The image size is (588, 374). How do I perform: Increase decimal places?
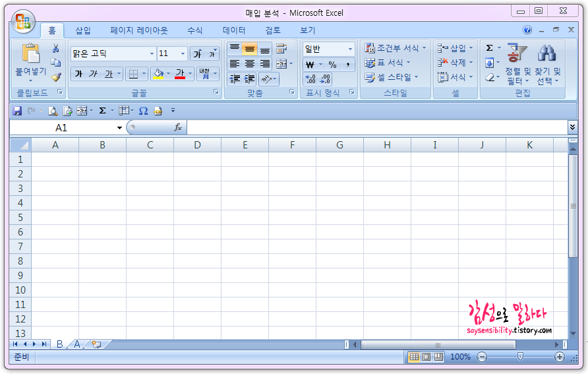(310, 78)
